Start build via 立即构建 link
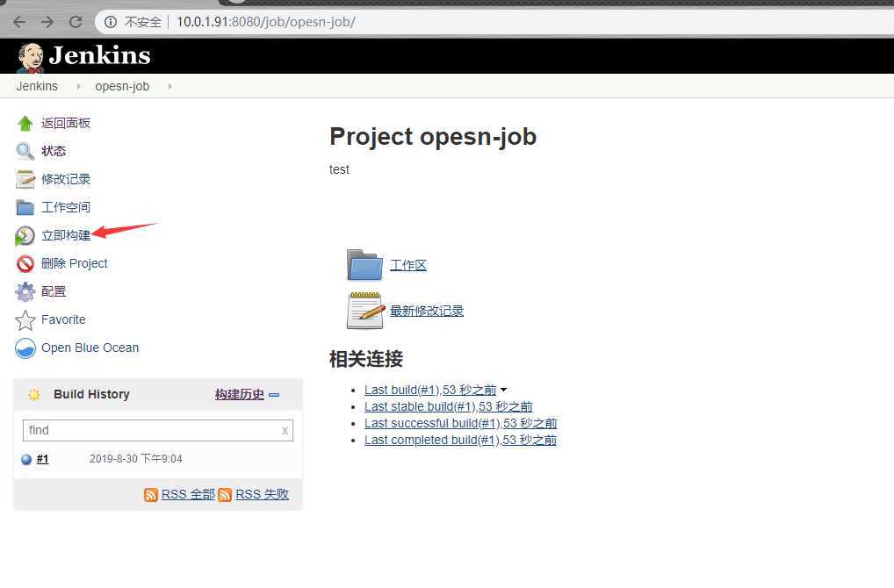The height and width of the screenshot is (588, 894). point(66,235)
